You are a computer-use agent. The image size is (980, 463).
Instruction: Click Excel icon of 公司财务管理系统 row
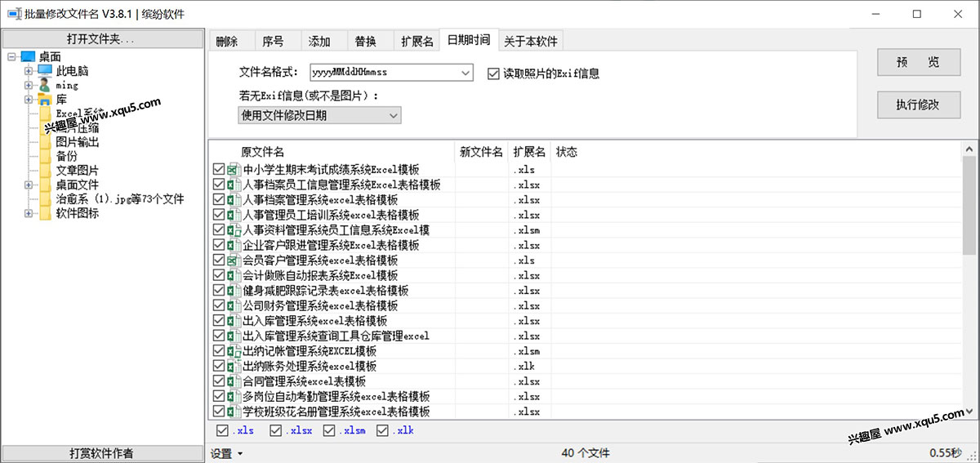(x=234, y=306)
